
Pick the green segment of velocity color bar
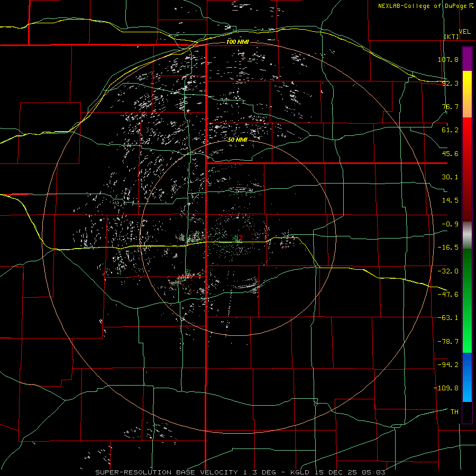[467, 300]
